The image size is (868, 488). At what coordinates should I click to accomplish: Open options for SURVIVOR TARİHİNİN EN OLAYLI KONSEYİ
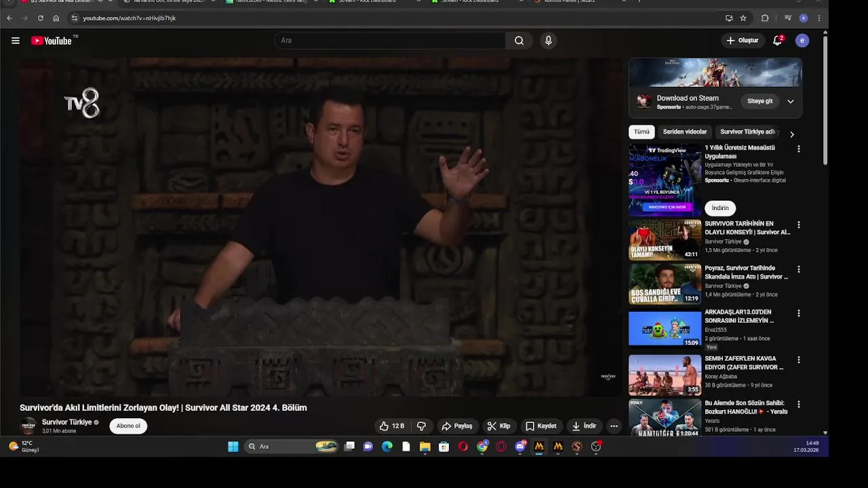click(798, 224)
